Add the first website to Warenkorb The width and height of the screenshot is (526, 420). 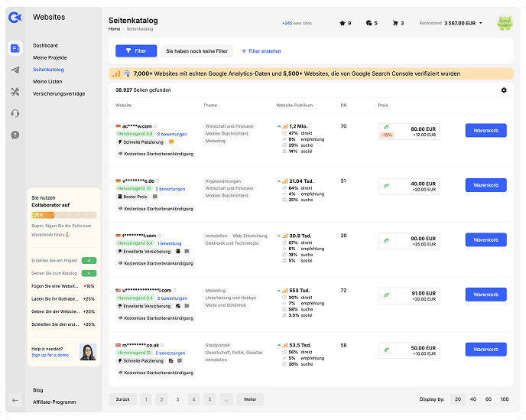[485, 131]
